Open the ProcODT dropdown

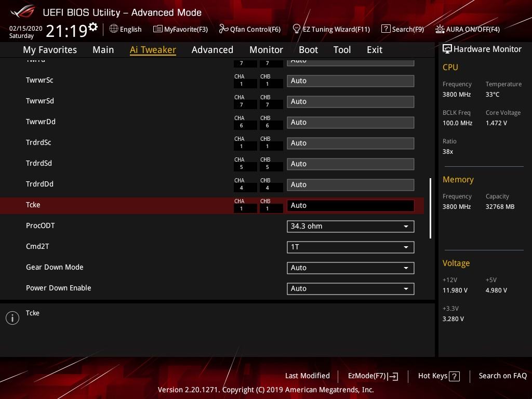[351, 227]
